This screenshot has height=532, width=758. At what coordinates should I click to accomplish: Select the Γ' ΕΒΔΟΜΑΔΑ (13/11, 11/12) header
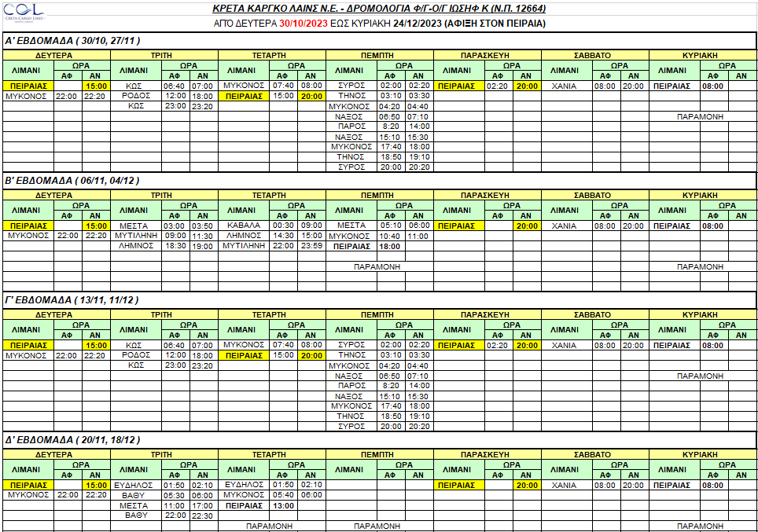[x=72, y=300]
